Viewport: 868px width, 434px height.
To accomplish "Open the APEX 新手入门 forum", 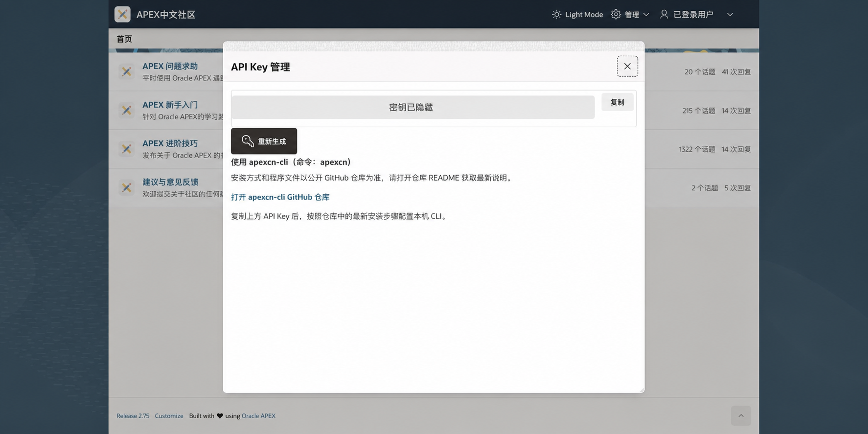I will pos(170,105).
